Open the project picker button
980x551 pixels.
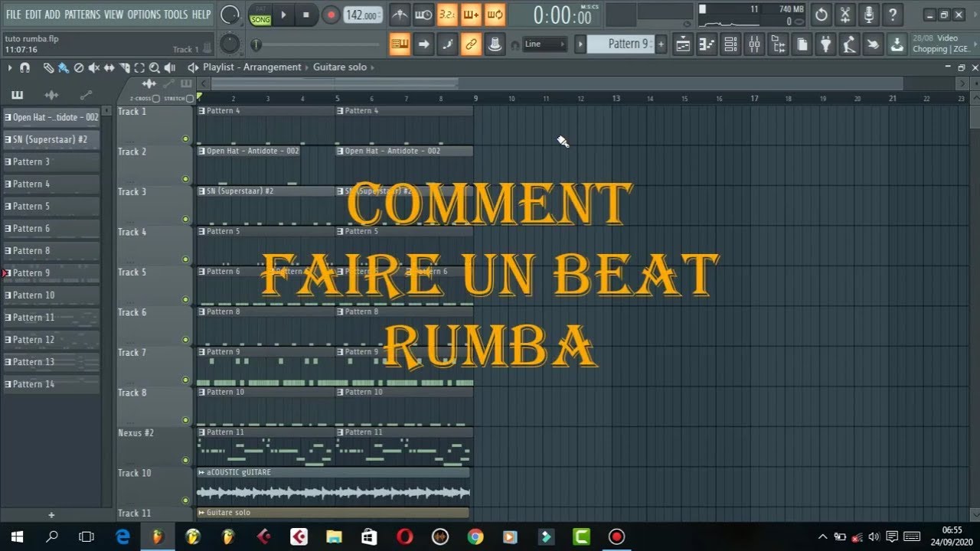(x=802, y=44)
